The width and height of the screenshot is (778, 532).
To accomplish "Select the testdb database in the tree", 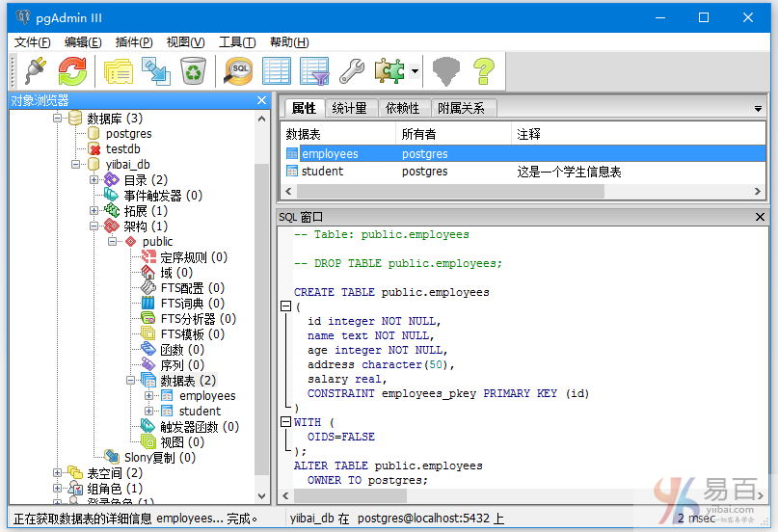I will (122, 149).
